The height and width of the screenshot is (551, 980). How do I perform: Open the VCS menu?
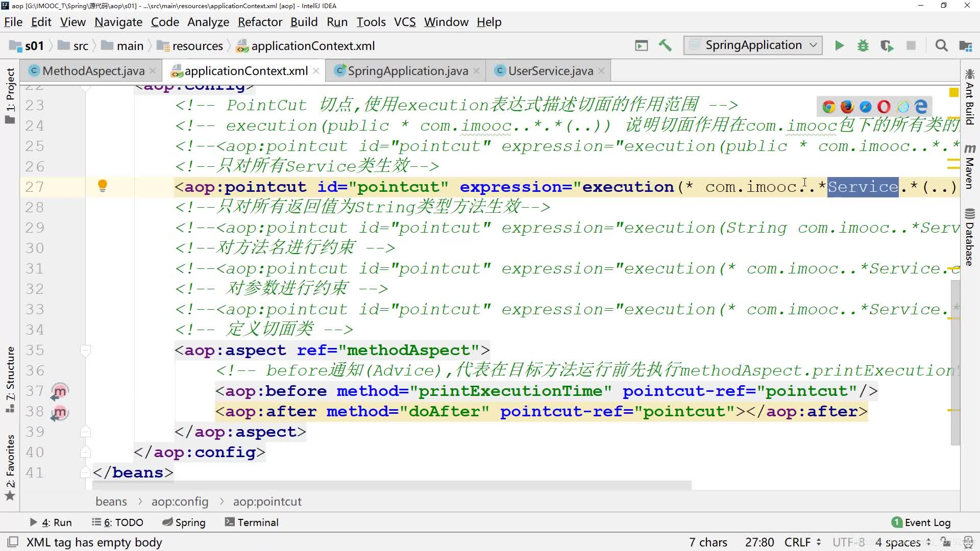(x=405, y=22)
